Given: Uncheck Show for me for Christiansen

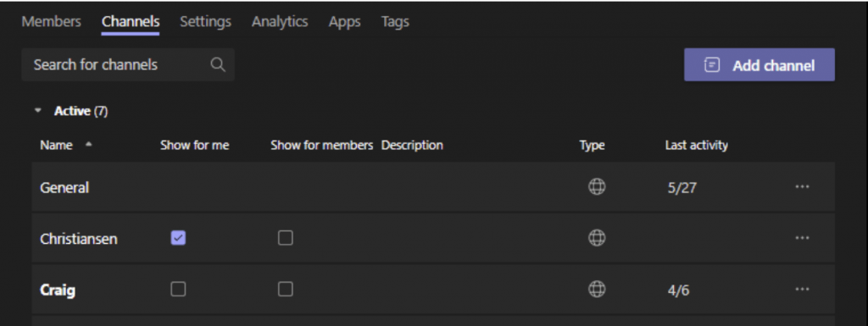Looking at the screenshot, I should tap(178, 238).
